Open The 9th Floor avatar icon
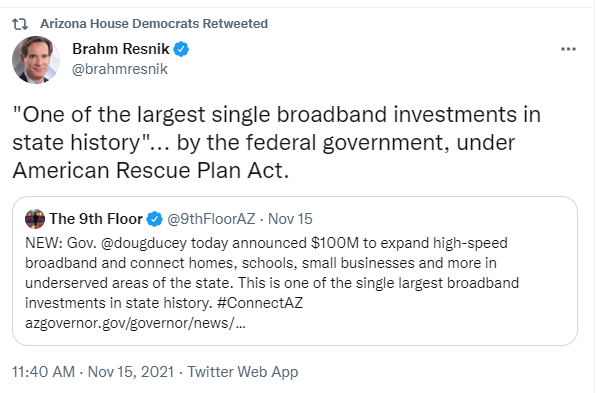Screen dimensions: 596x393 tap(35, 219)
